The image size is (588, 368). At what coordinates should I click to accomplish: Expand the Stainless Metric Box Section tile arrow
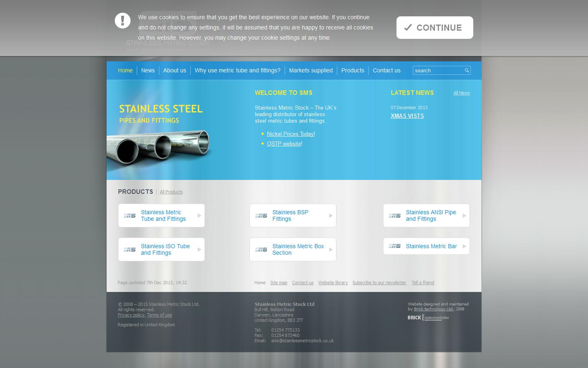(331, 249)
